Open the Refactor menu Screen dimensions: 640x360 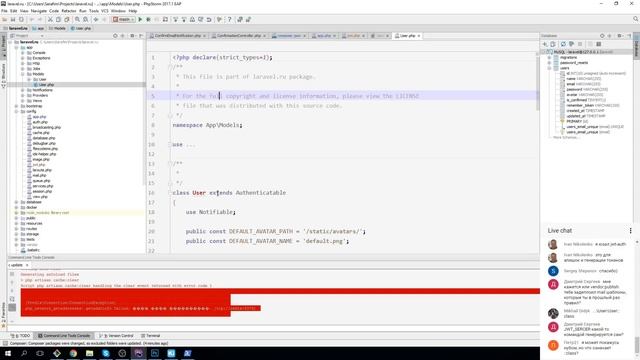(x=69, y=11)
